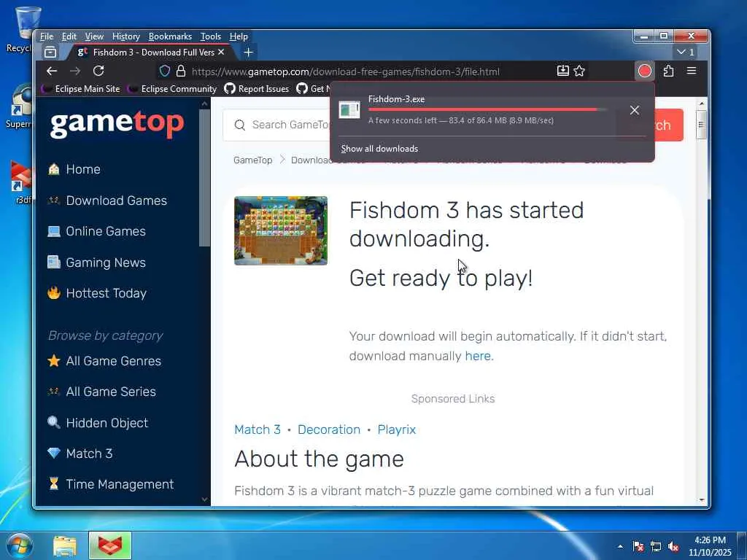The height and width of the screenshot is (560, 747).
Task: Click the red browser taskbar button
Action: click(110, 545)
